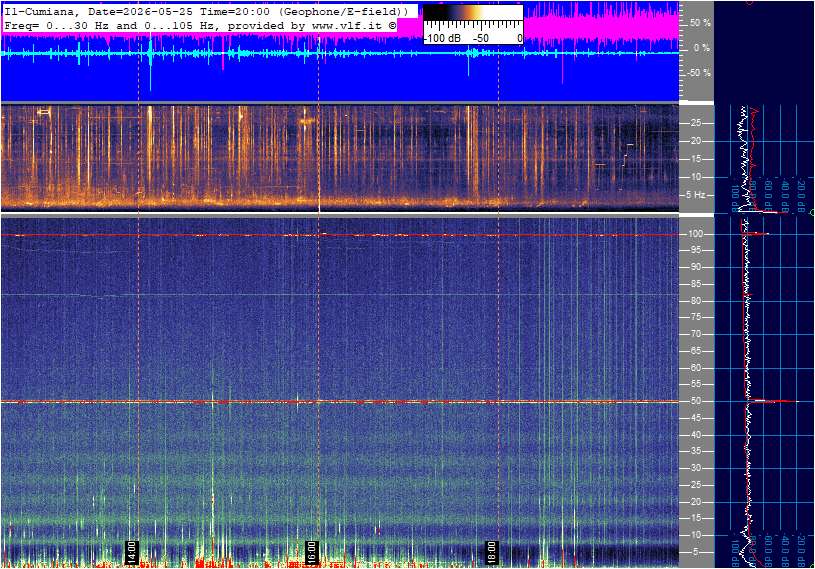
Task: Click the 75 frequency axis label
Action: [x=695, y=317]
